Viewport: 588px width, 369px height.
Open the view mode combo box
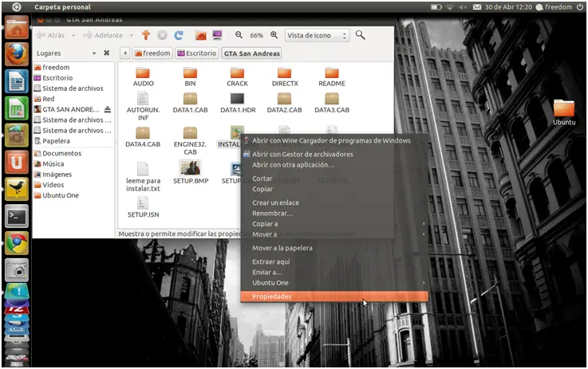[318, 35]
